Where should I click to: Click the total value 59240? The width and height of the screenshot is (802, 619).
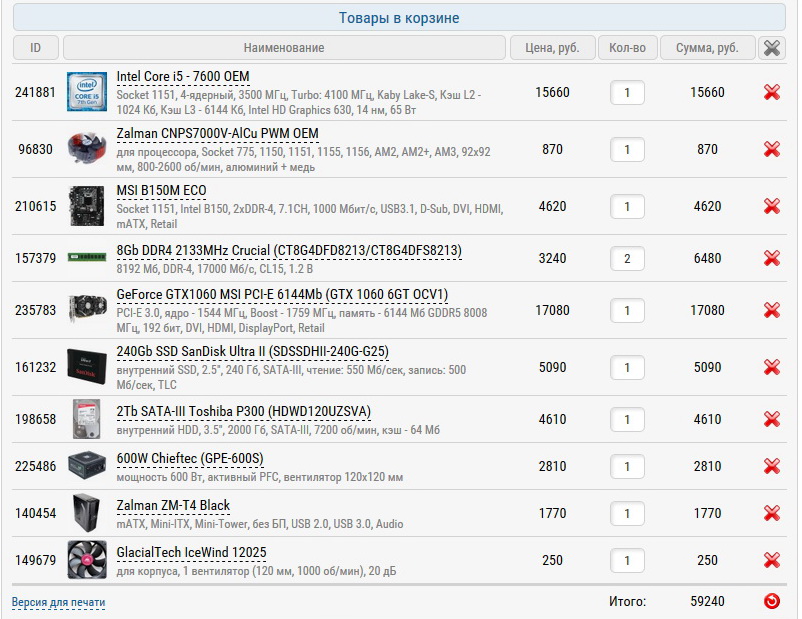pos(707,601)
